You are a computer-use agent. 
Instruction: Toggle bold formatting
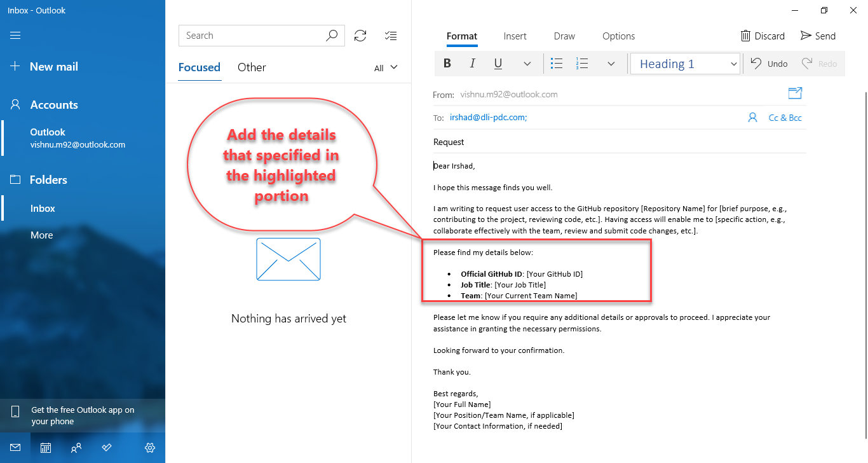click(x=447, y=63)
